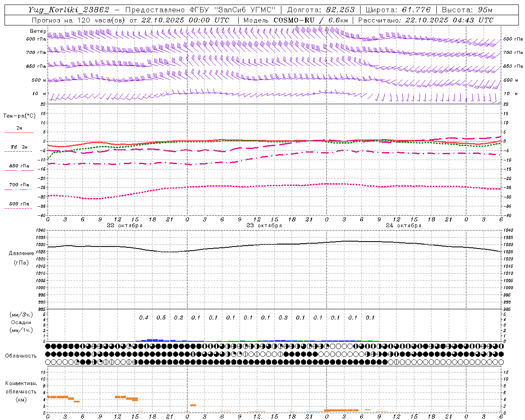This screenshot has height=420, width=525.
Task: Click the 0.5 precipitation value
Action: (161, 317)
